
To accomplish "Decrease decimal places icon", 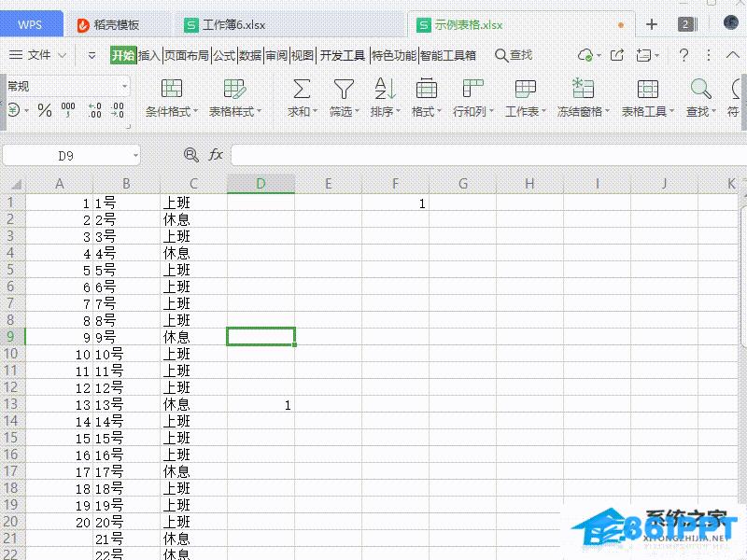I will tap(118, 110).
